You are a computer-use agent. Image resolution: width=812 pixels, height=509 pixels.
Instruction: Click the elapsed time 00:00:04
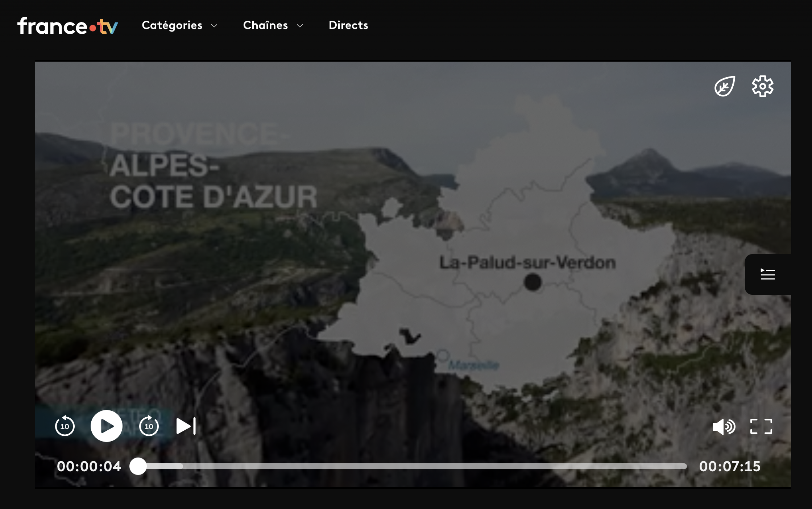pos(89,467)
